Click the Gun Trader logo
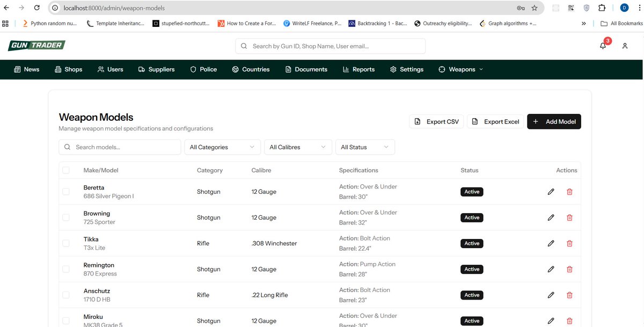644x327 pixels. tap(36, 46)
